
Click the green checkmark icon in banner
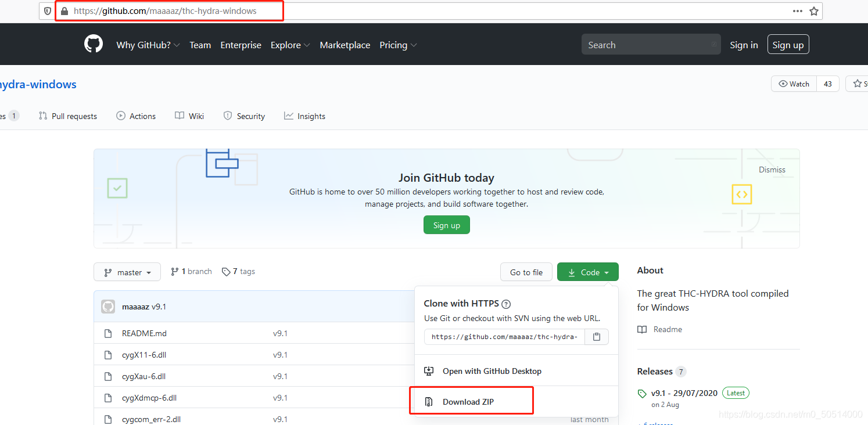[x=117, y=188]
